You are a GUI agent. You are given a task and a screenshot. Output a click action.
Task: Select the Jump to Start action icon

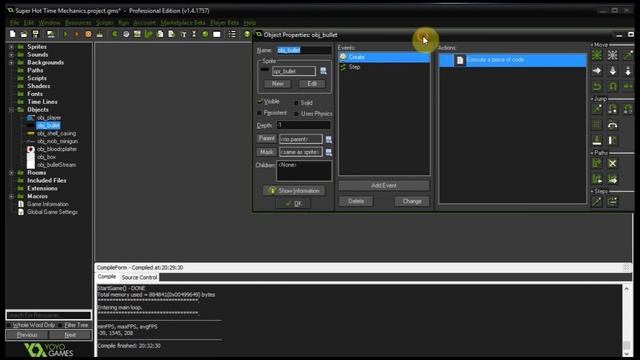pyautogui.click(x=613, y=109)
